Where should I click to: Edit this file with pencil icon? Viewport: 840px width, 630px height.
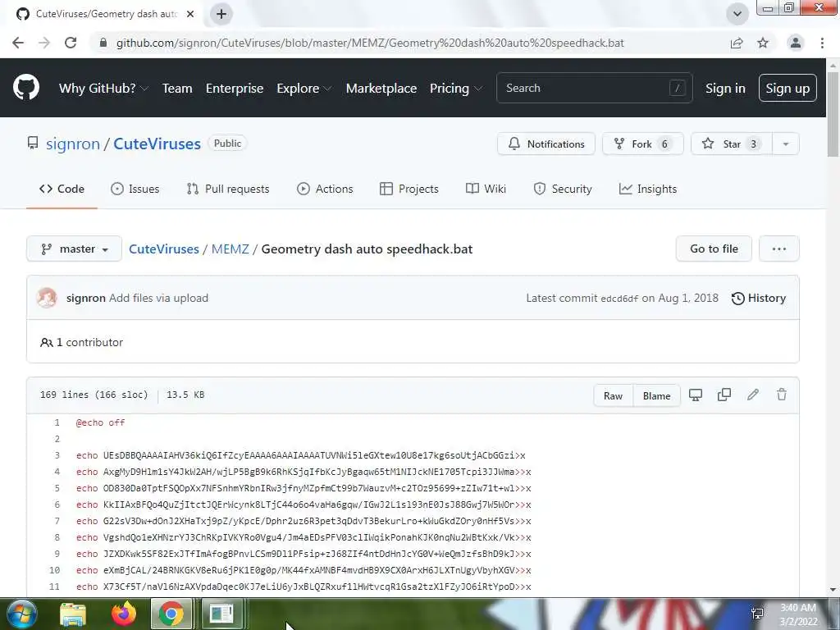tap(753, 395)
